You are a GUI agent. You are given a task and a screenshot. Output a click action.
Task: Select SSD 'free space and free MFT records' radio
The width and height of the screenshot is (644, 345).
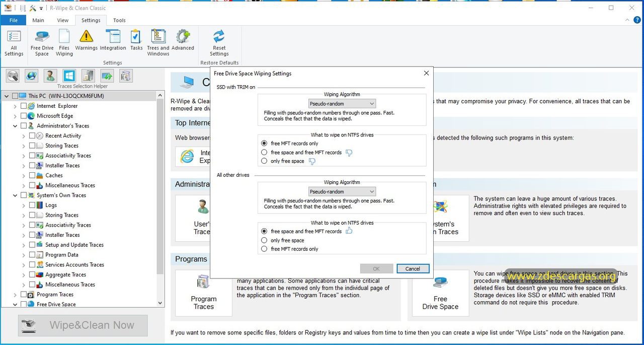click(264, 152)
